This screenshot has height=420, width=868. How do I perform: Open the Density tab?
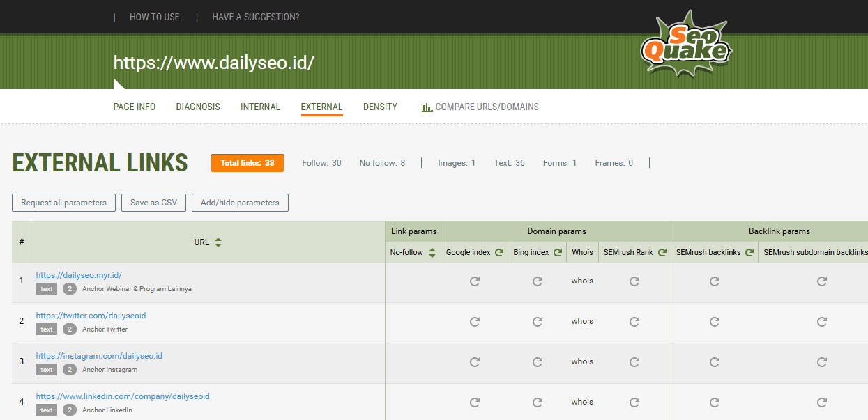pos(380,107)
